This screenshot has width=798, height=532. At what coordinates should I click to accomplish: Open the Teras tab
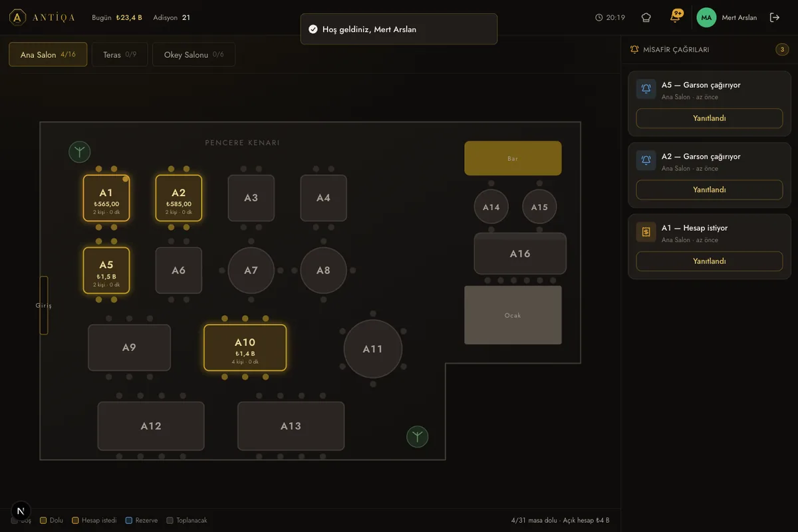pyautogui.click(x=120, y=55)
